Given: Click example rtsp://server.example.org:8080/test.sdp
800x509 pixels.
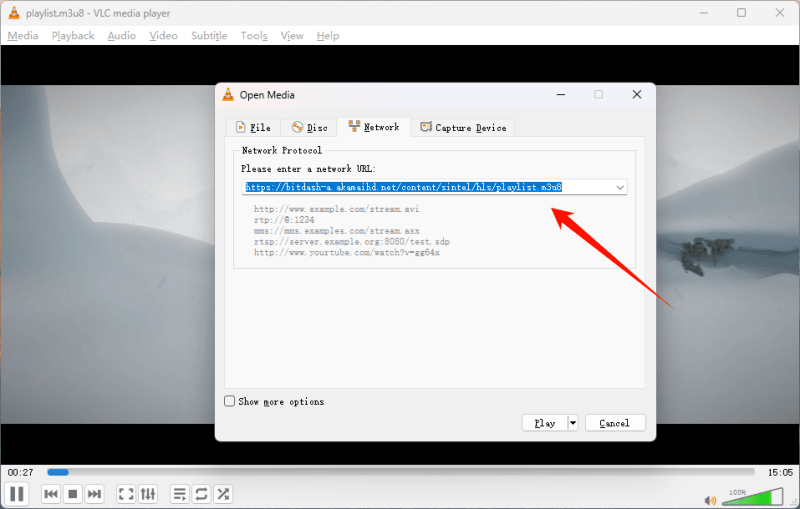Looking at the screenshot, I should (x=352, y=241).
